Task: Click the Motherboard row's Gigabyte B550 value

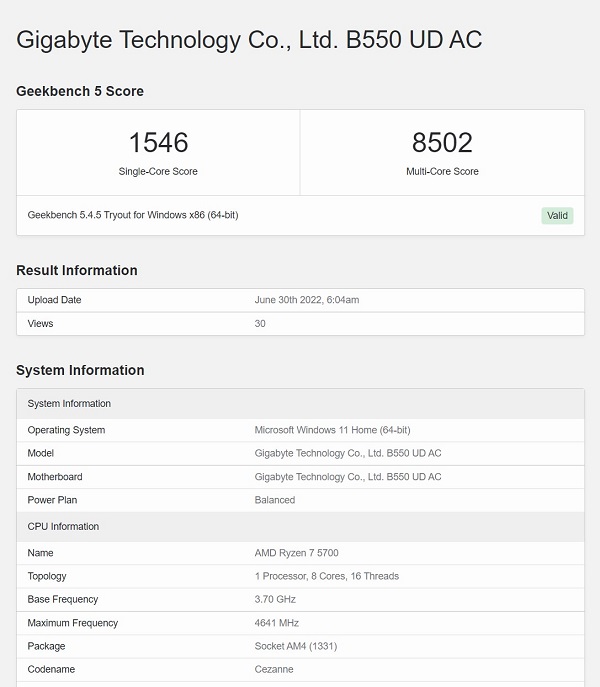Action: tap(348, 477)
